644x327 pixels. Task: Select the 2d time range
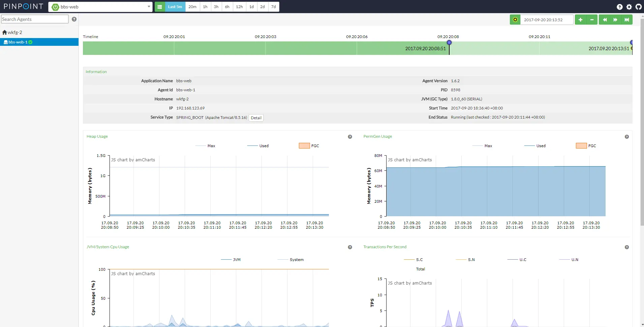tap(263, 7)
